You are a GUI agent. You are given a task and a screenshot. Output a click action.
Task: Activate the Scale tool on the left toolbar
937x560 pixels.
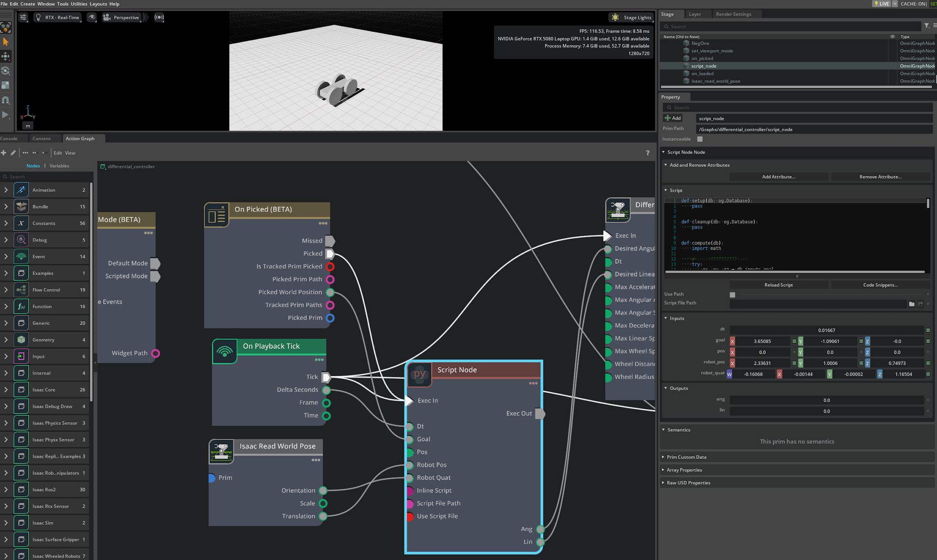[x=6, y=84]
